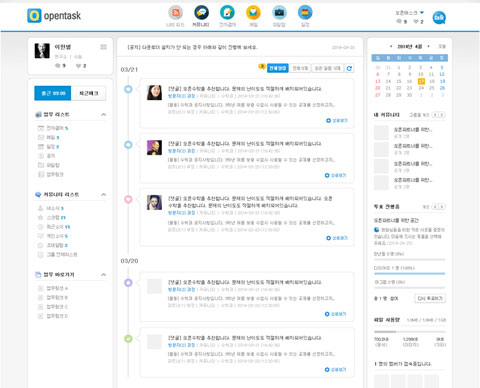Open the orange RSS feed icon in the top navigation
Image resolution: width=480 pixels, height=388 pixels.
175,13
